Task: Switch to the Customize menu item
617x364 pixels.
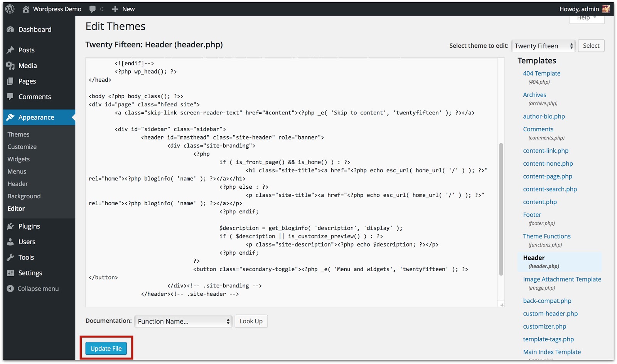Action: (22, 146)
